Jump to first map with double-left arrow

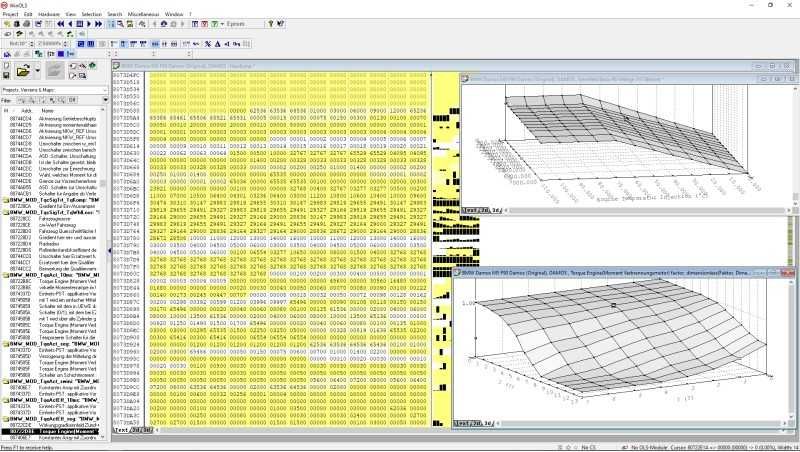coord(61,24)
